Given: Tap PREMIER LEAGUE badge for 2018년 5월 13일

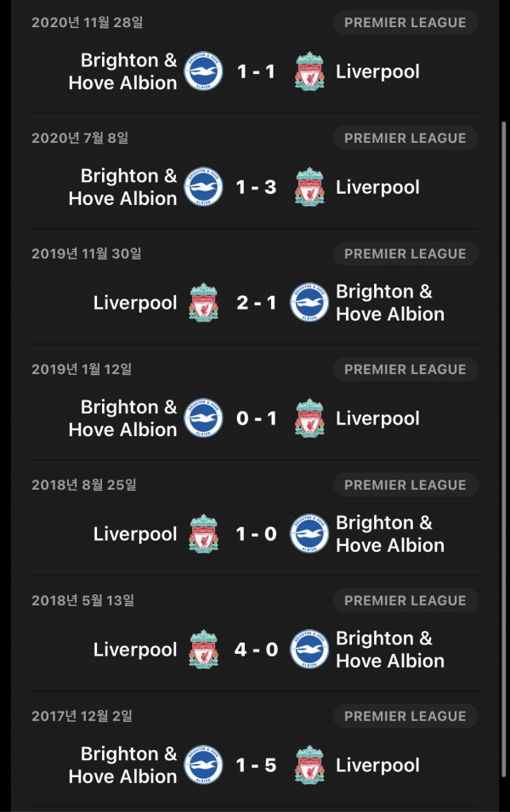Looking at the screenshot, I should click(405, 601).
